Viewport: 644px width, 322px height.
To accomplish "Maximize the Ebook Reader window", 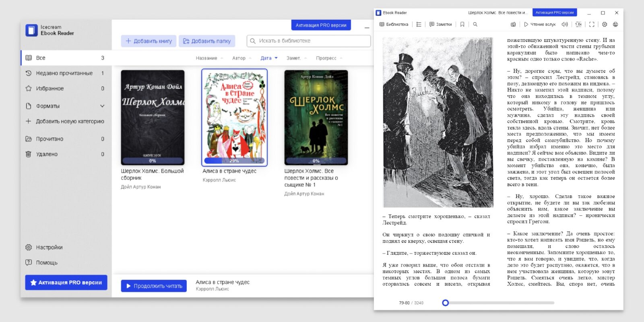I will pos(603,13).
